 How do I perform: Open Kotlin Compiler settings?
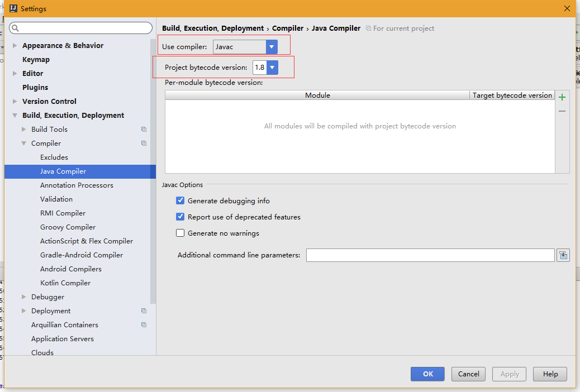pyautogui.click(x=65, y=283)
